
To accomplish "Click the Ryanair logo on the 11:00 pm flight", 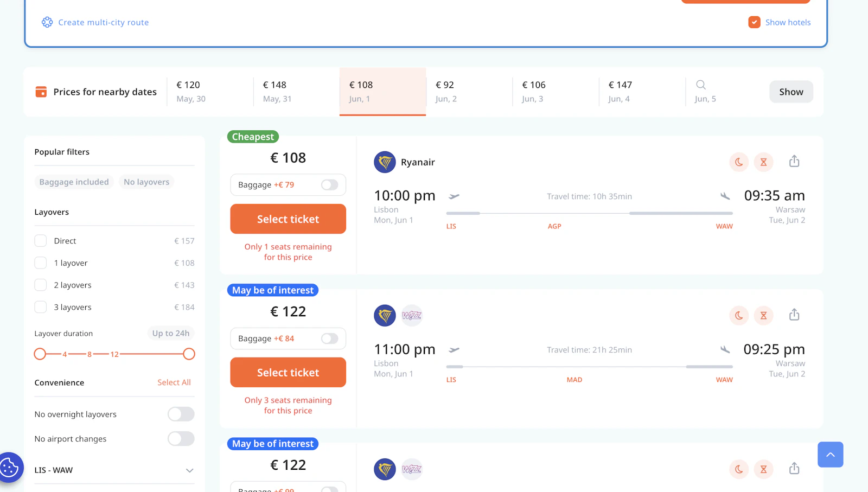I will click(x=385, y=316).
